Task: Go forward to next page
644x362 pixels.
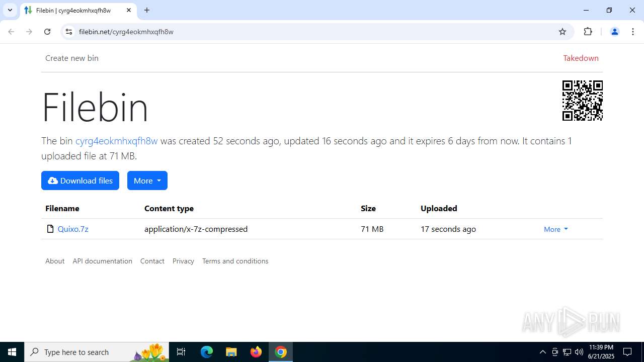Action: coord(29,32)
